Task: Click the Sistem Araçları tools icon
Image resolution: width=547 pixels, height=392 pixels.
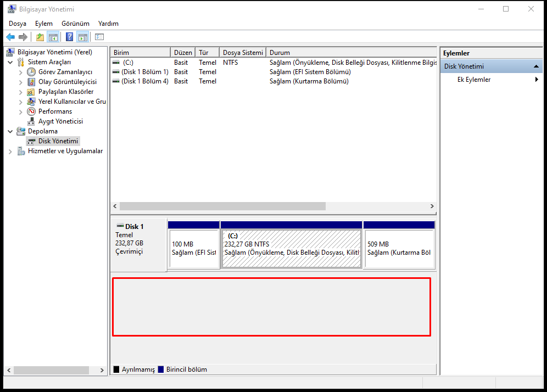Action: (21, 62)
